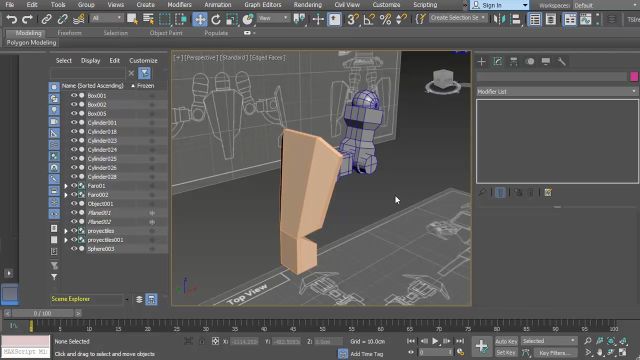Toggle the Angle Snap icon

369,19
